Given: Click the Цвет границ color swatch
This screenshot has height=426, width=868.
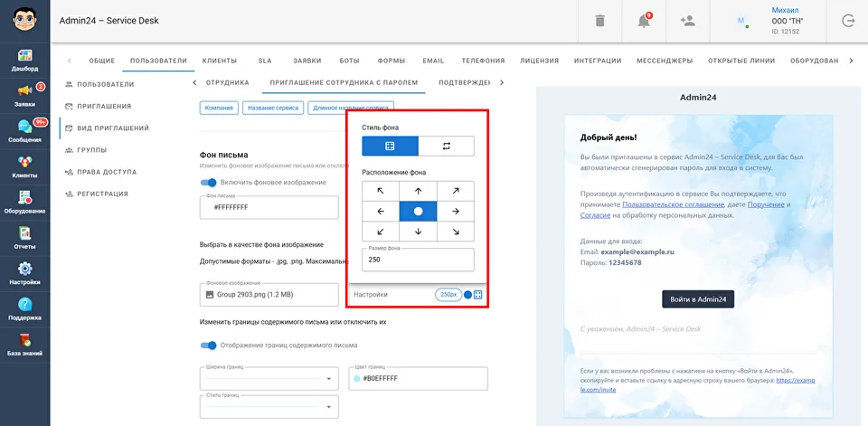Looking at the screenshot, I should 357,378.
